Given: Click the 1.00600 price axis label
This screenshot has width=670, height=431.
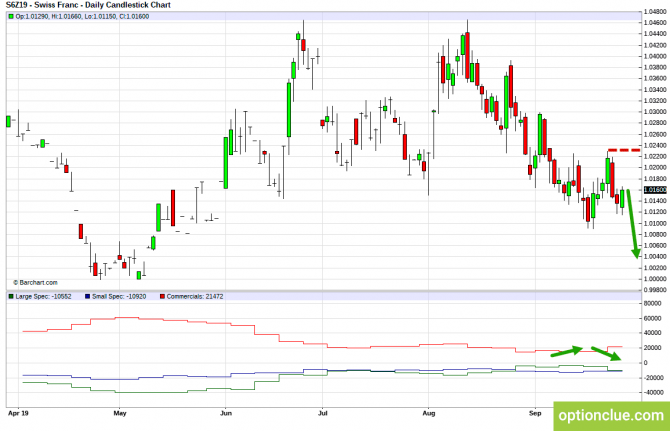Looking at the screenshot, I should (x=655, y=246).
